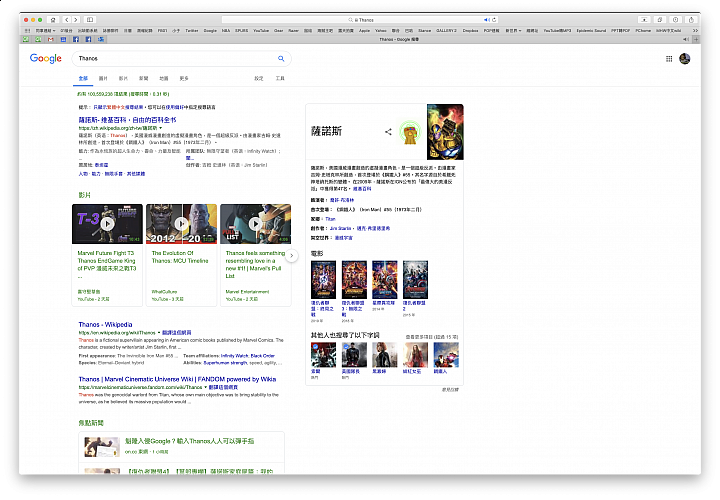This screenshot has height=500, width=720.
Task: Click the iCloud button left of back arrow
Action: point(53,20)
